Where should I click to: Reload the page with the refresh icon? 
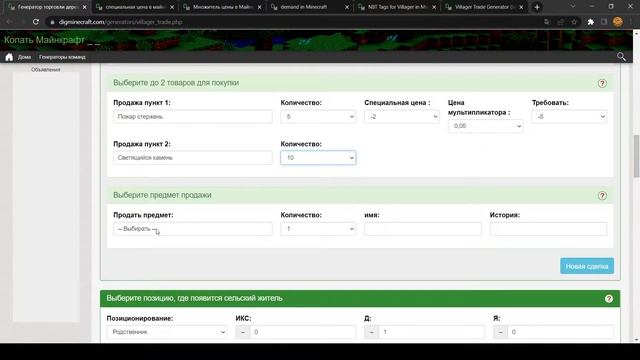tap(36, 22)
